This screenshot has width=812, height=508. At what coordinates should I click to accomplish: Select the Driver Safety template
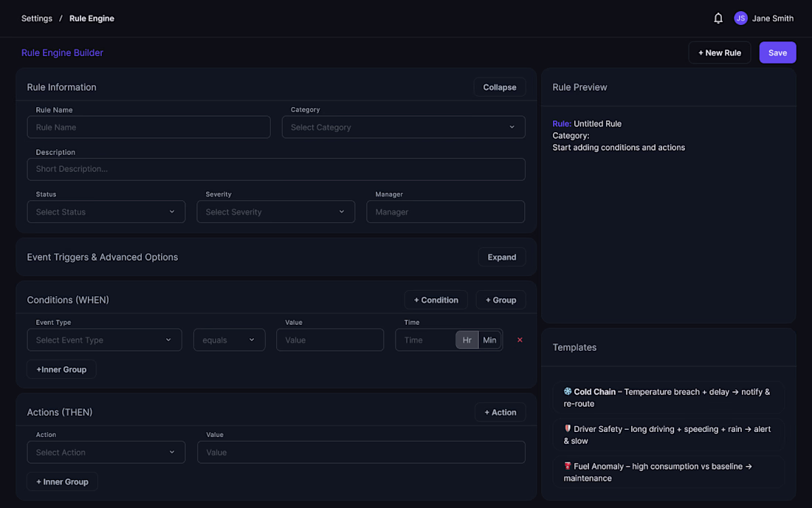click(x=668, y=435)
